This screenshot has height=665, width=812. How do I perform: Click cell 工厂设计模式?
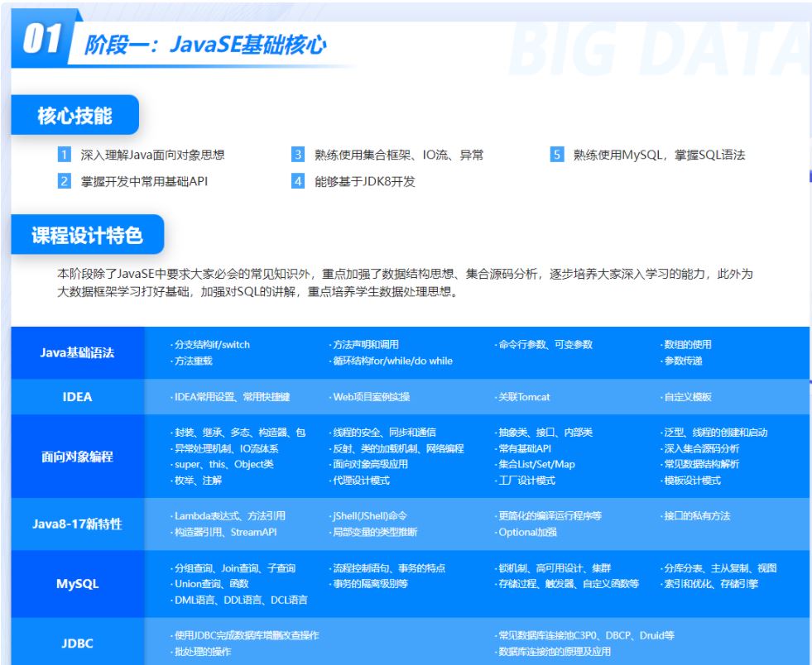click(525, 481)
